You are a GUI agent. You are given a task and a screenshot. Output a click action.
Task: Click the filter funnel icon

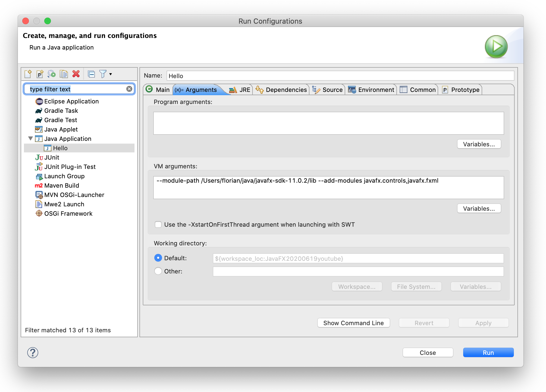(x=103, y=74)
